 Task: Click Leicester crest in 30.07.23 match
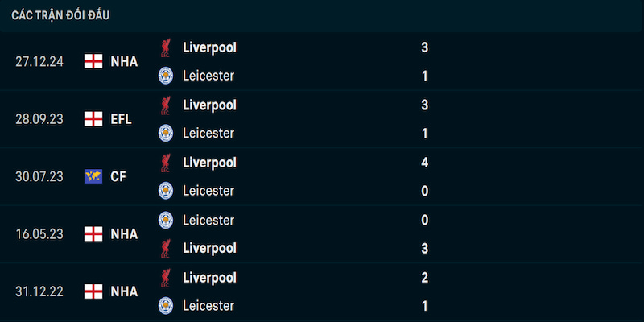[x=166, y=191]
